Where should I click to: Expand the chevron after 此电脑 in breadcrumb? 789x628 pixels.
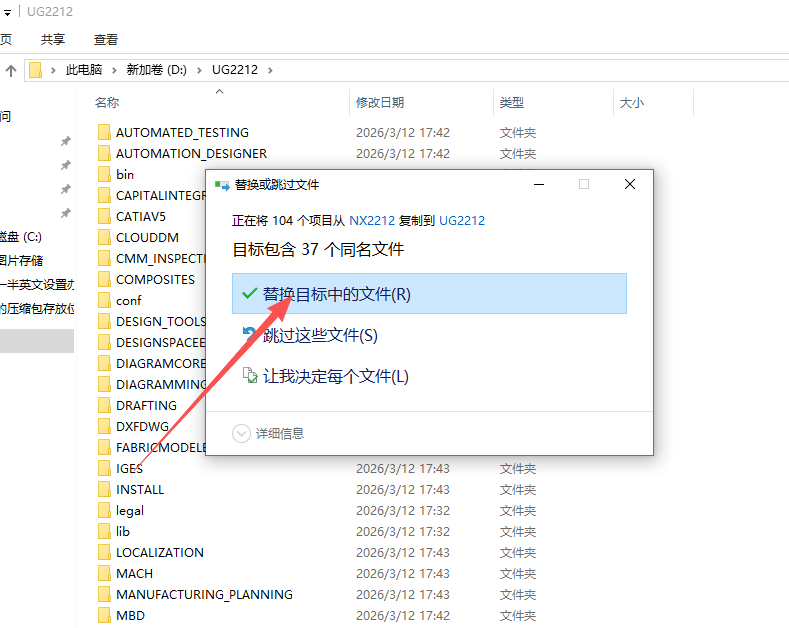pyautogui.click(x=114, y=70)
